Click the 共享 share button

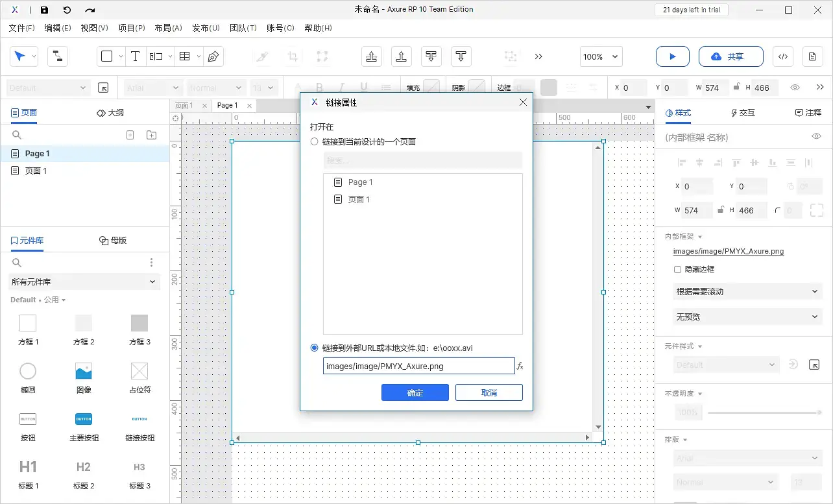pyautogui.click(x=731, y=56)
